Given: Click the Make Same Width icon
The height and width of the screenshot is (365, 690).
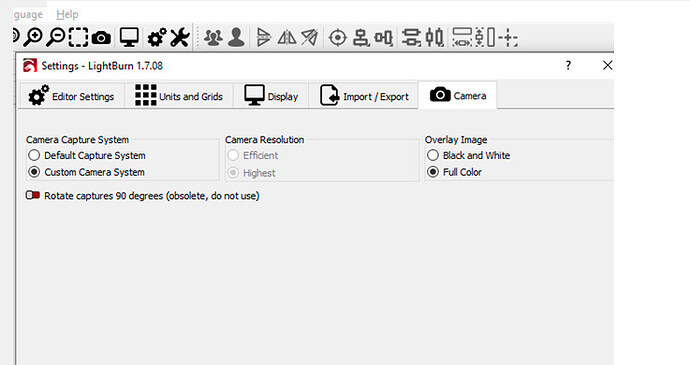Looking at the screenshot, I should [462, 37].
